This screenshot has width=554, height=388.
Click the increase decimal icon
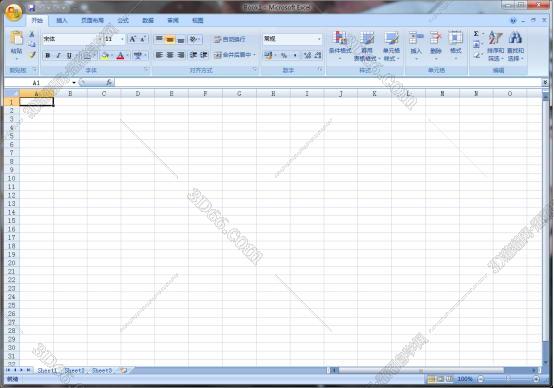pyautogui.click(x=307, y=55)
